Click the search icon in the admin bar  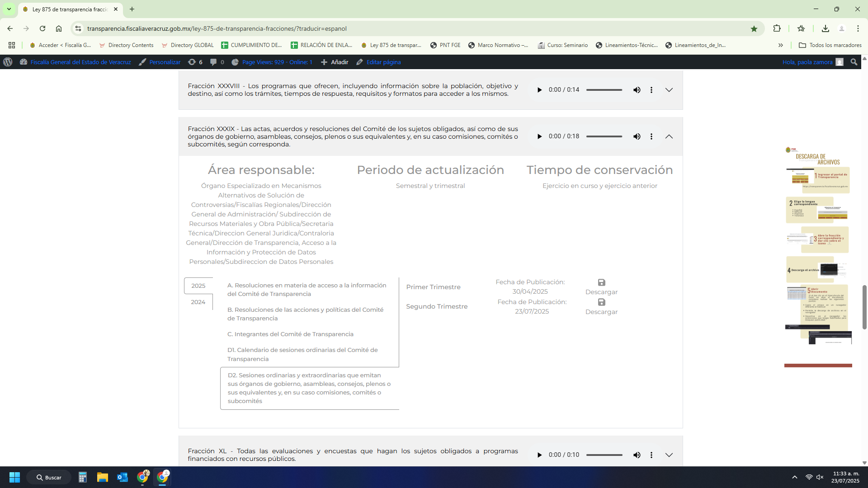[x=854, y=62]
